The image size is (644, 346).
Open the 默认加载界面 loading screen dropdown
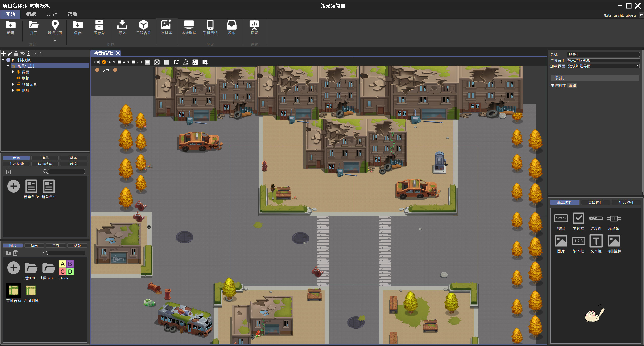pos(637,66)
